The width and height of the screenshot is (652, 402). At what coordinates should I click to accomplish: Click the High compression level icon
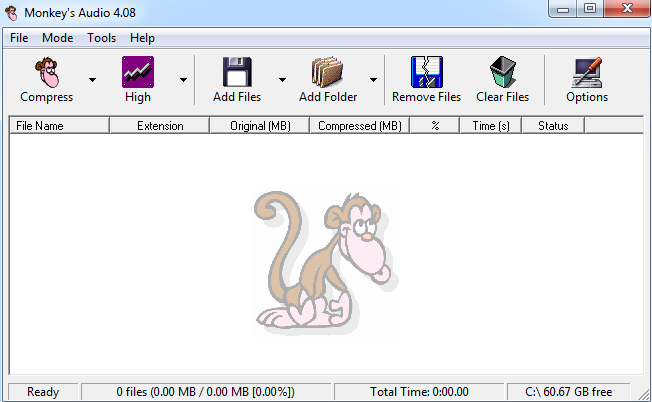click(x=138, y=72)
